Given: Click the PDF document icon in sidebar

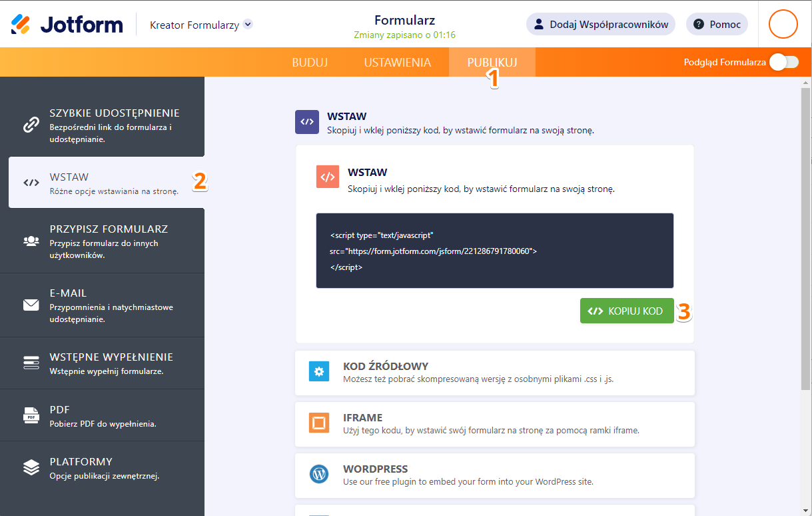Looking at the screenshot, I should (31, 415).
